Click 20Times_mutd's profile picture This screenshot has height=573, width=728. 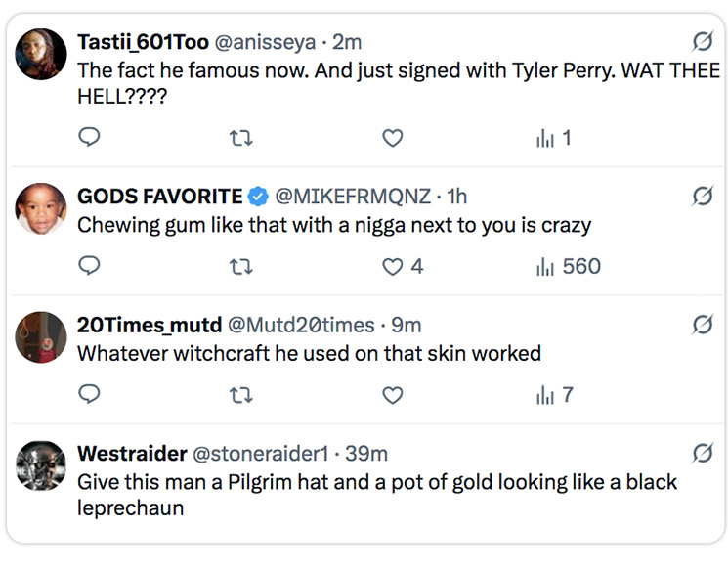click(42, 338)
